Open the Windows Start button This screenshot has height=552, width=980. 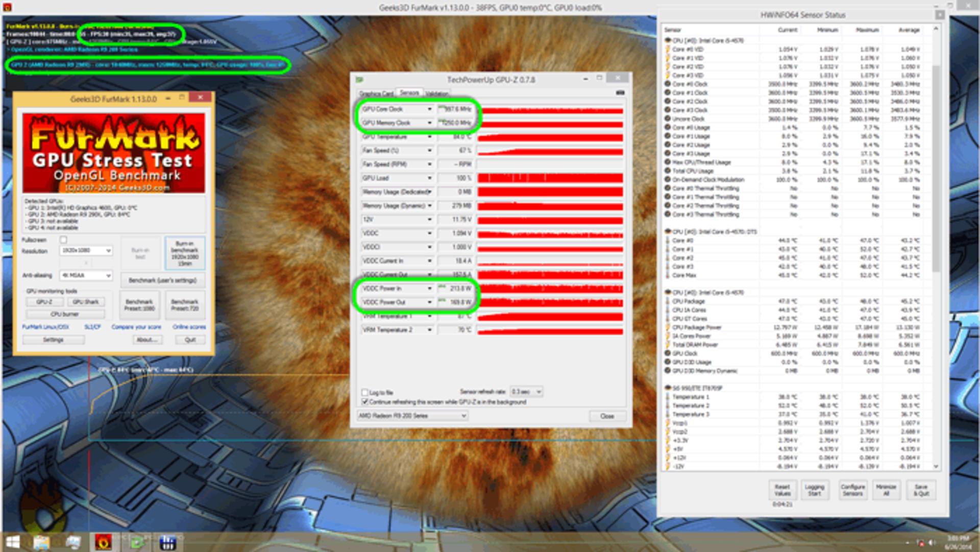tap(13, 542)
